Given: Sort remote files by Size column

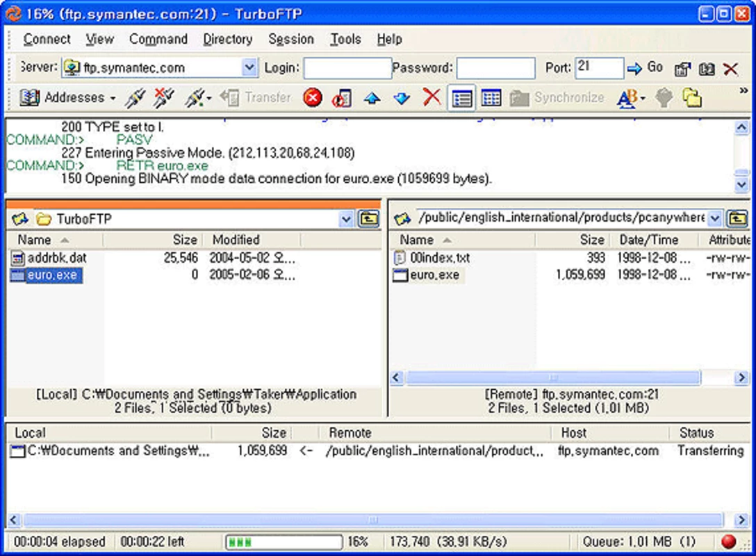Looking at the screenshot, I should point(573,240).
